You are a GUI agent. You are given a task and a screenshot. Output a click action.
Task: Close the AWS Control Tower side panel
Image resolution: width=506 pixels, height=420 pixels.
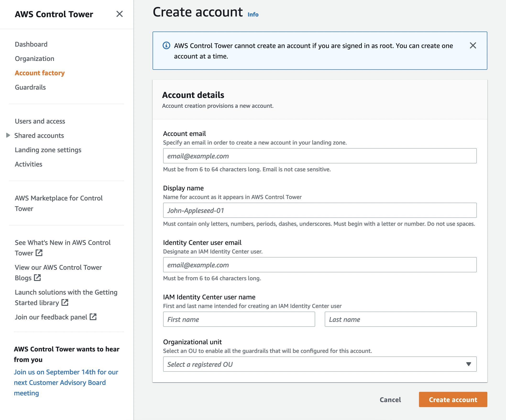tap(120, 14)
